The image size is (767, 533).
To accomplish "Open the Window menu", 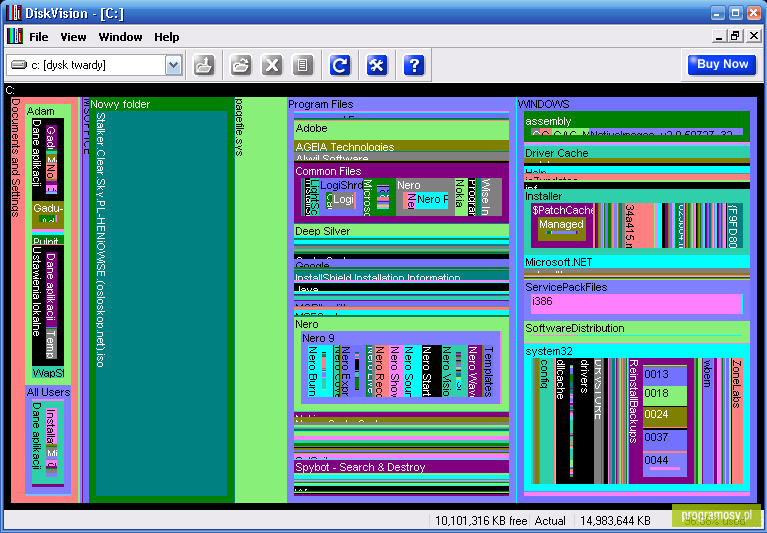I will tap(120, 37).
